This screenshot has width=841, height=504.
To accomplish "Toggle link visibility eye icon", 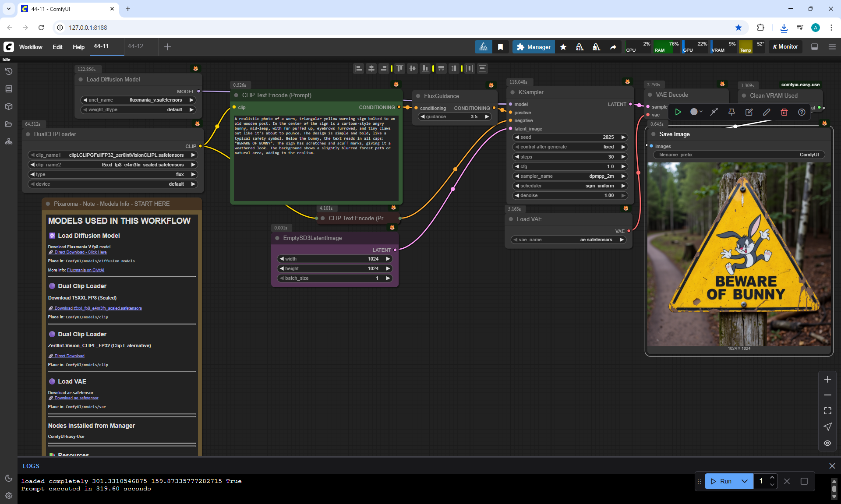I will [x=827, y=443].
